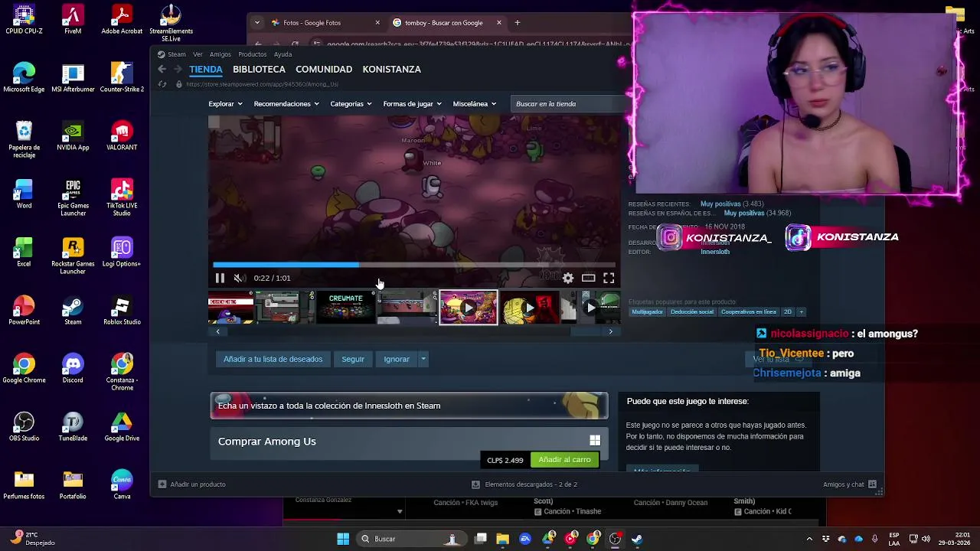This screenshot has height=551, width=980.
Task: Pause the Among Us trailer video
Action: point(220,278)
